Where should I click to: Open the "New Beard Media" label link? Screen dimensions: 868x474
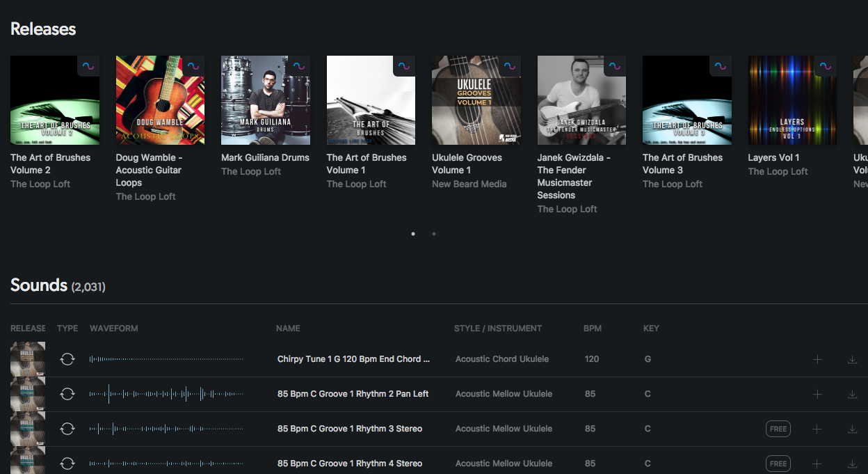[x=469, y=184]
